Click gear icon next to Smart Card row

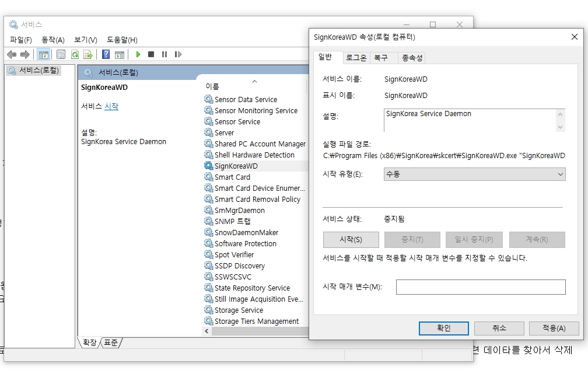(208, 177)
